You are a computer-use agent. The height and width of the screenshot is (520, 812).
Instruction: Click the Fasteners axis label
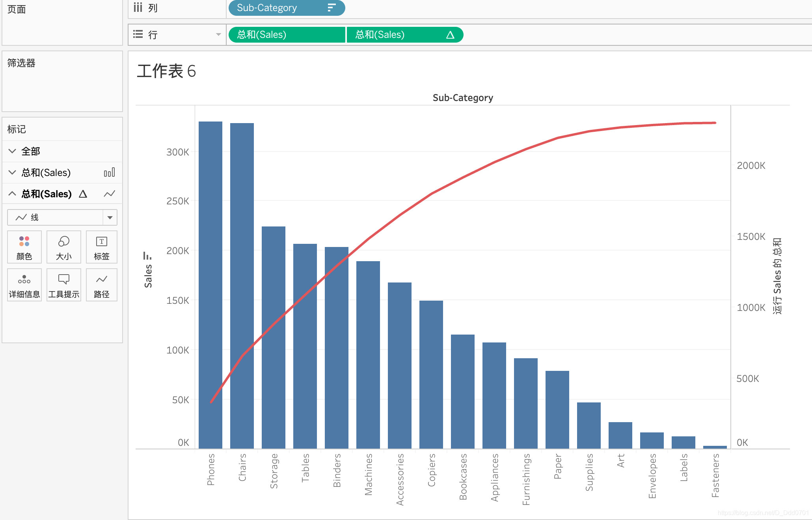tap(715, 475)
